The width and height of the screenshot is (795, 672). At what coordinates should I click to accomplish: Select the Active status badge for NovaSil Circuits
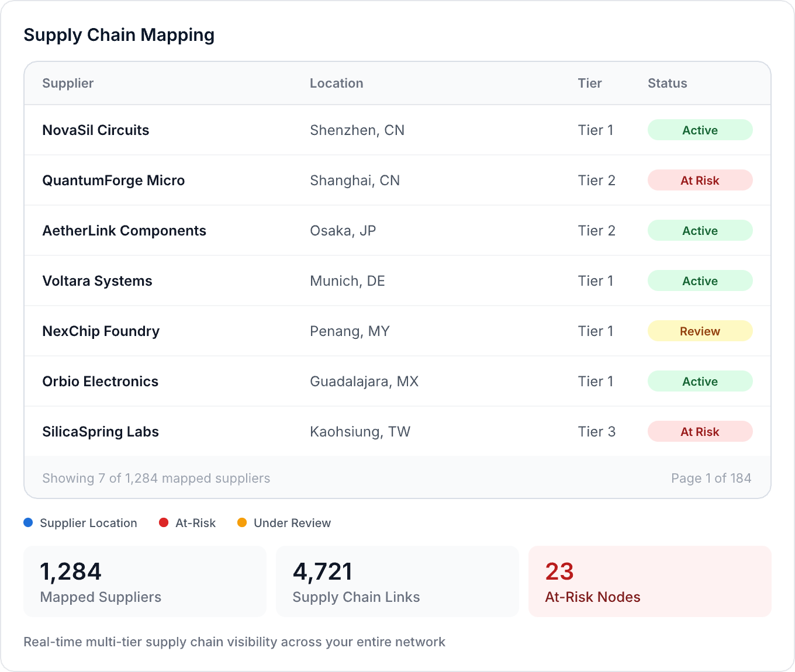pos(700,130)
